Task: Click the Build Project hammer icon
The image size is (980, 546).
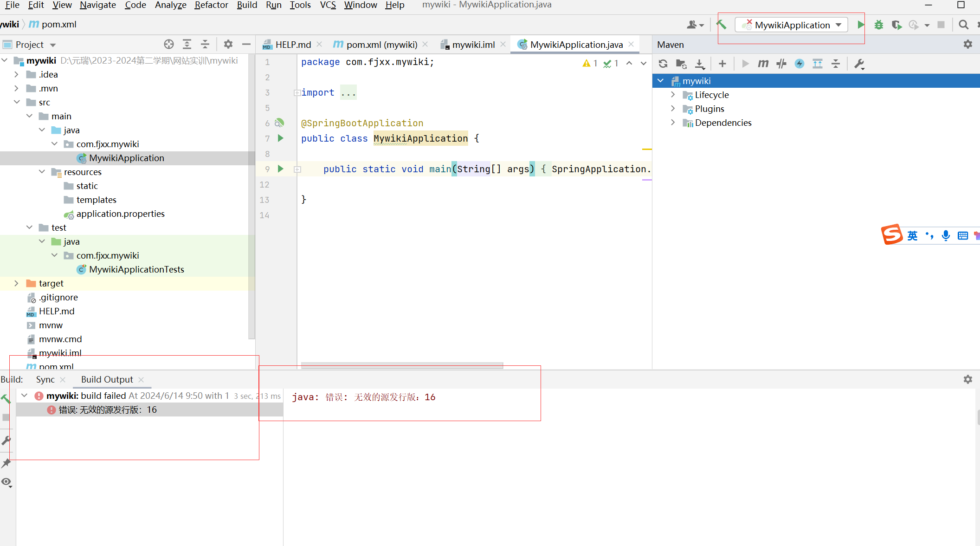Action: (722, 25)
